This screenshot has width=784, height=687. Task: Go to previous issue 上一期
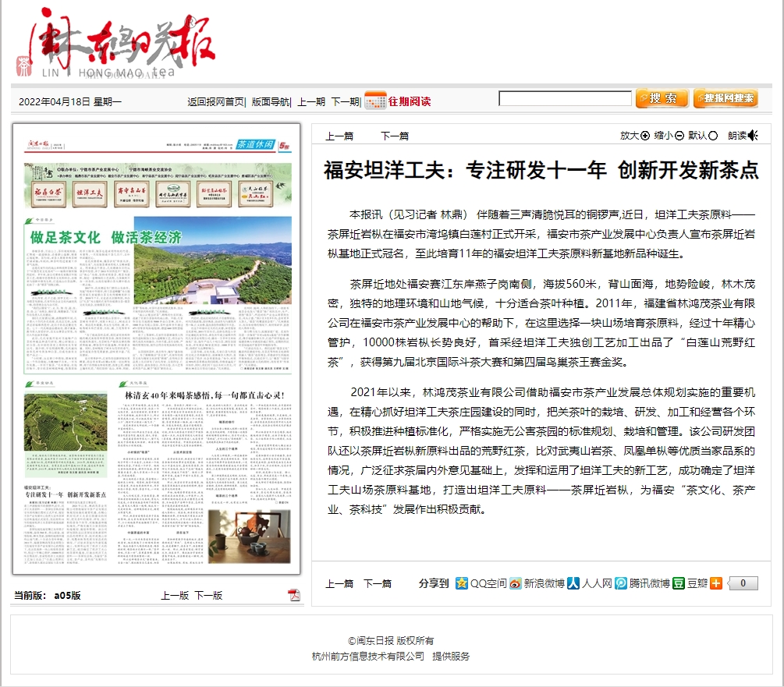click(311, 102)
